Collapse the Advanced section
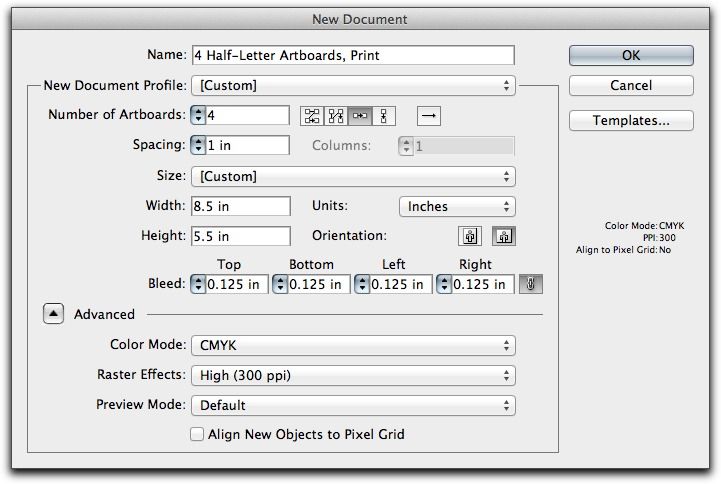Screen dimensions: 721x484 pyautogui.click(x=53, y=314)
